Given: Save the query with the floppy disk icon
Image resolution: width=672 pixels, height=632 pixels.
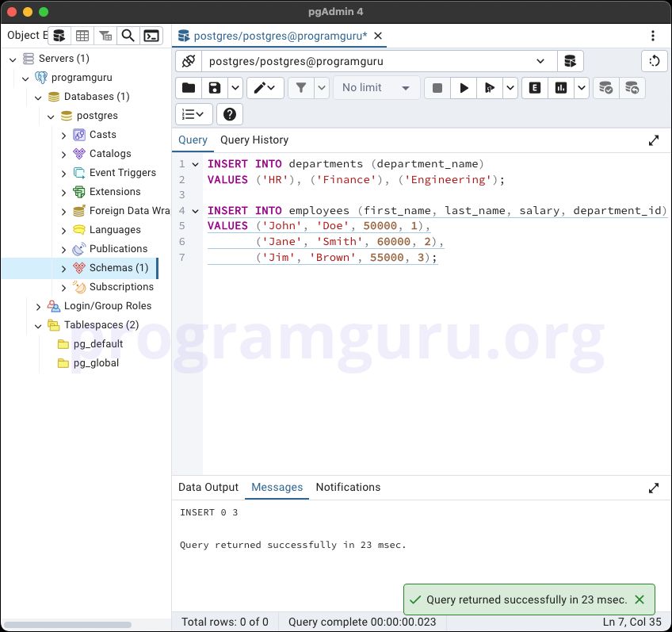Looking at the screenshot, I should click(215, 88).
